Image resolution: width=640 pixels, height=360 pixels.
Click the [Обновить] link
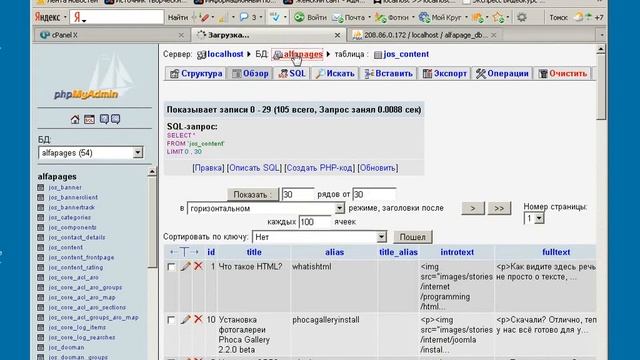coord(378,168)
